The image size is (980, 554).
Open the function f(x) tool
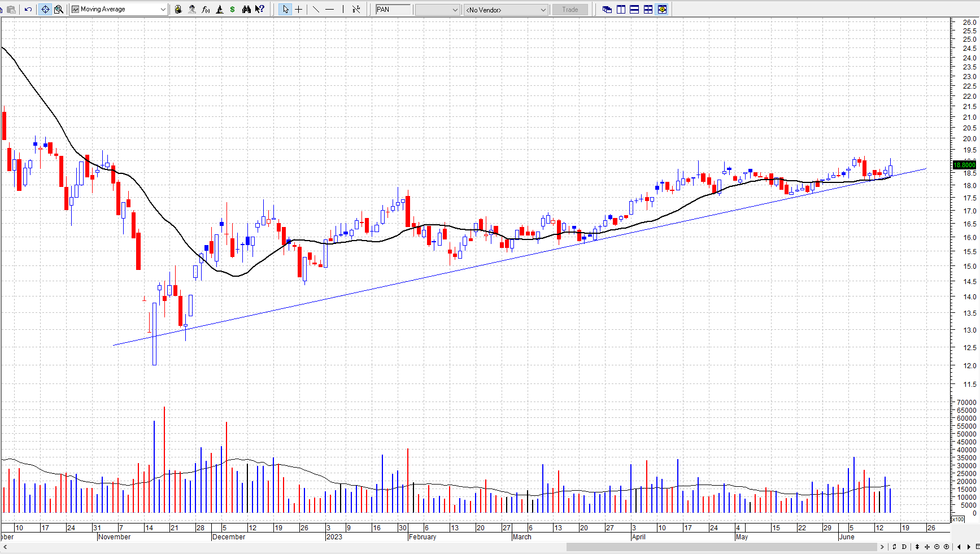point(206,9)
